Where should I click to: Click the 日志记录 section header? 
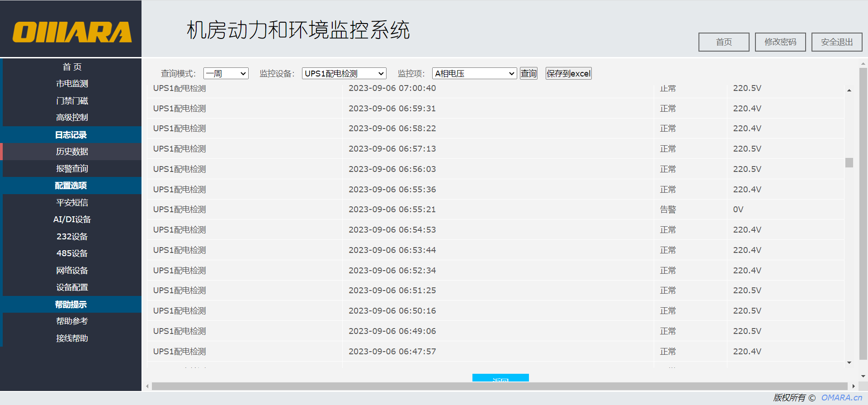coord(71,135)
